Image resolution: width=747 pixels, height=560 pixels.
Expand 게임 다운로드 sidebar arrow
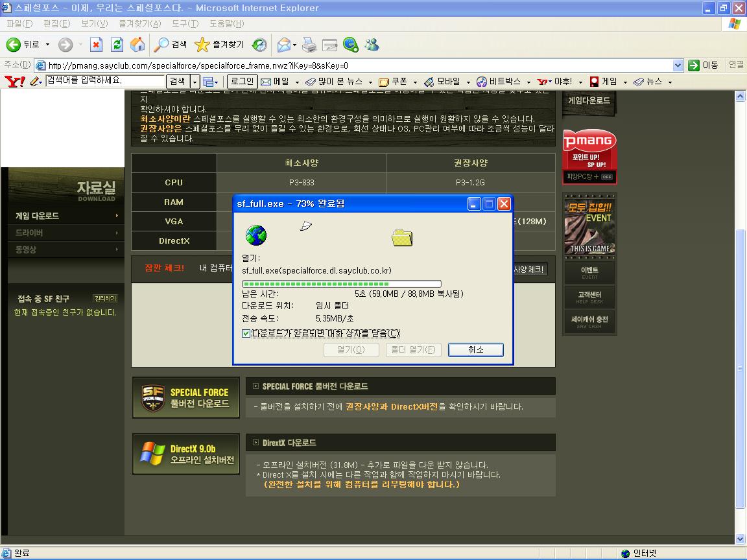pos(117,216)
